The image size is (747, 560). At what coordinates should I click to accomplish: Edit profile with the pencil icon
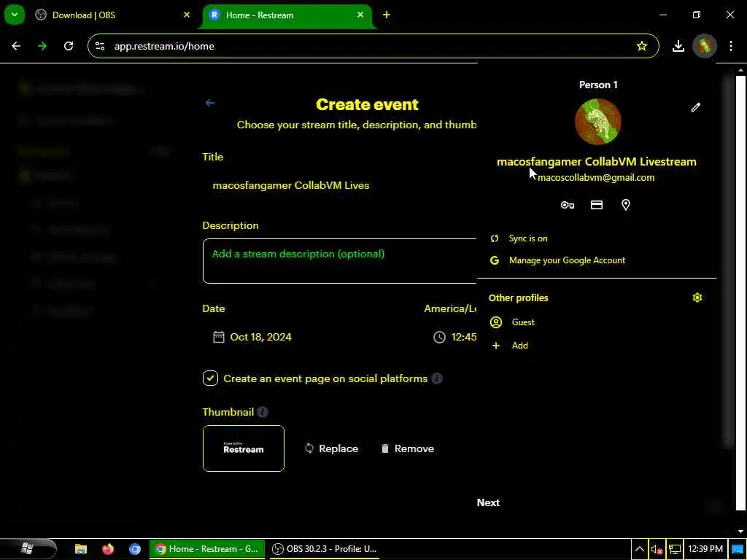click(x=695, y=107)
